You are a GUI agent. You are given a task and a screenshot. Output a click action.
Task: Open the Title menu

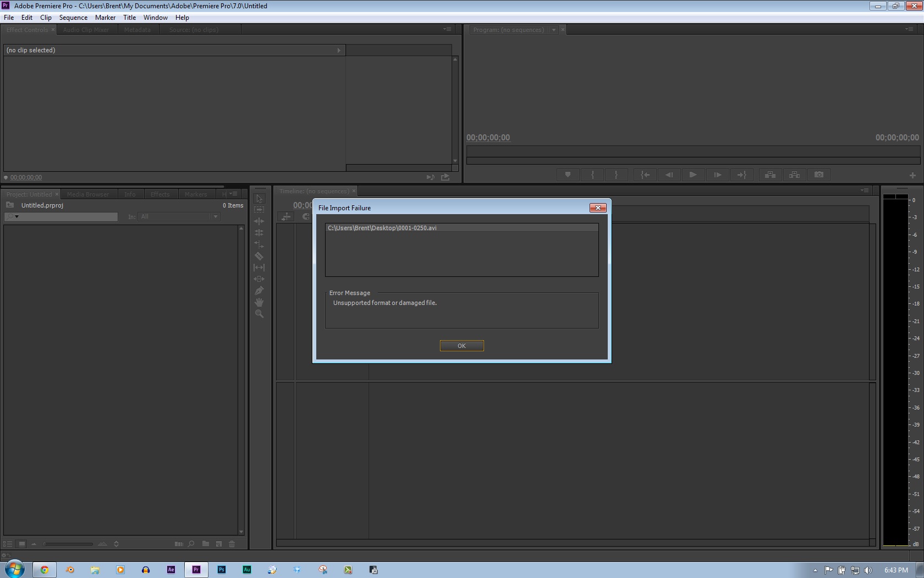click(129, 18)
